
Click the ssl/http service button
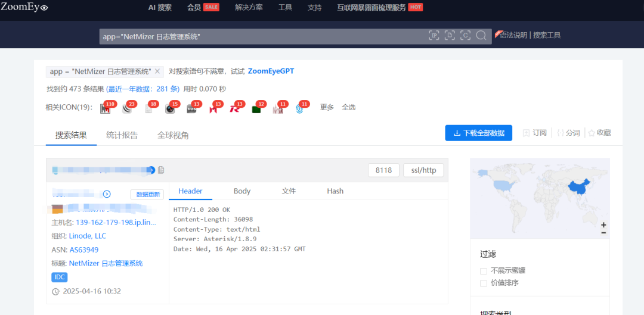click(x=423, y=170)
